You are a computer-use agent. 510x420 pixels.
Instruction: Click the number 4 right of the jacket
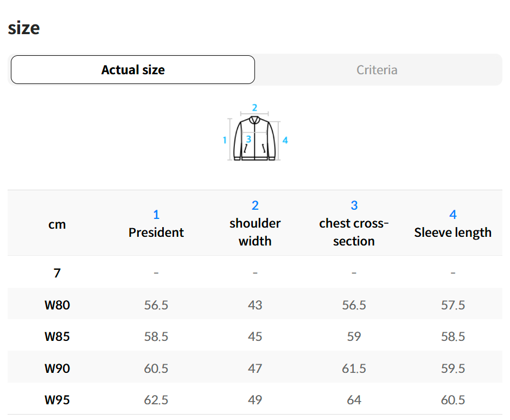[x=285, y=140]
